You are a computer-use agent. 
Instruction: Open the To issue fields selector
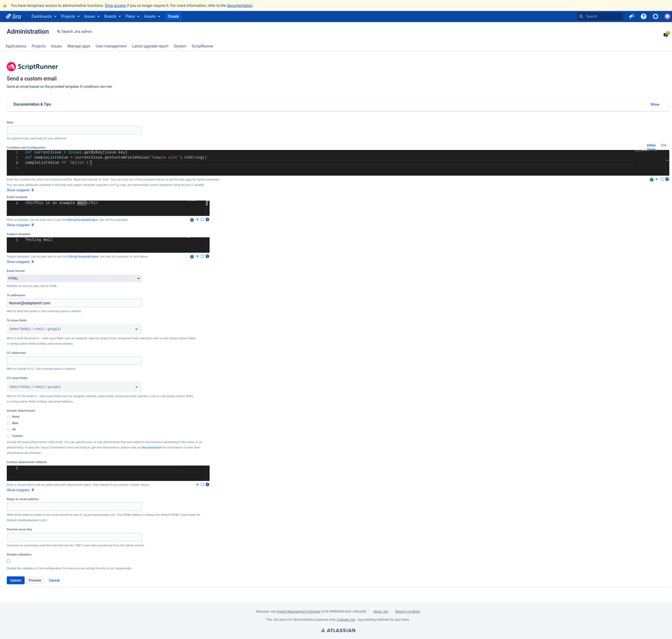(73, 329)
